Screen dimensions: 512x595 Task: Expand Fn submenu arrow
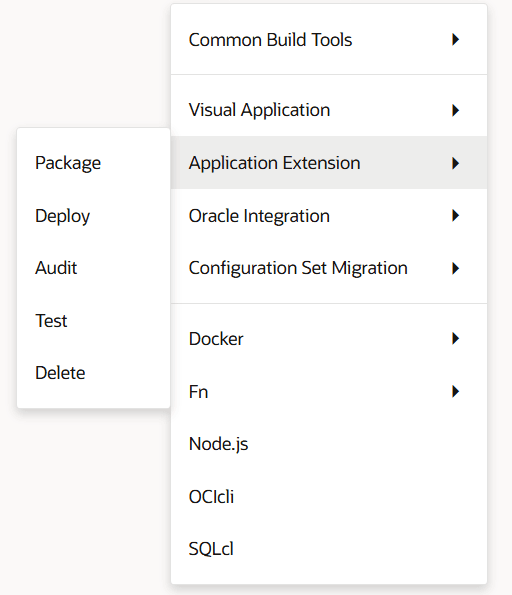pos(455,391)
